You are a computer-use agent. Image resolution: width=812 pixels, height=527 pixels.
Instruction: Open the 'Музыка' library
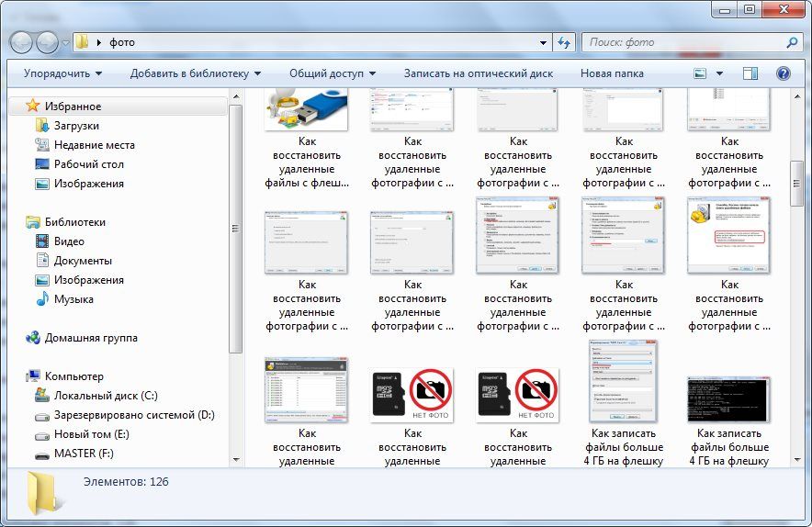pos(73,299)
